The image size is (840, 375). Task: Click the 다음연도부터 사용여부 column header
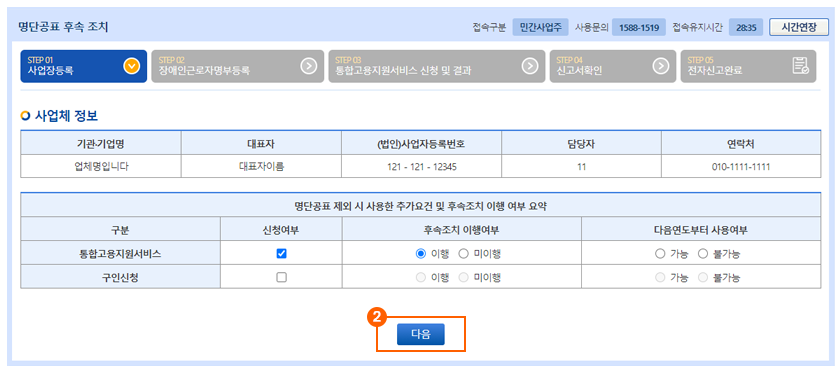click(x=700, y=230)
